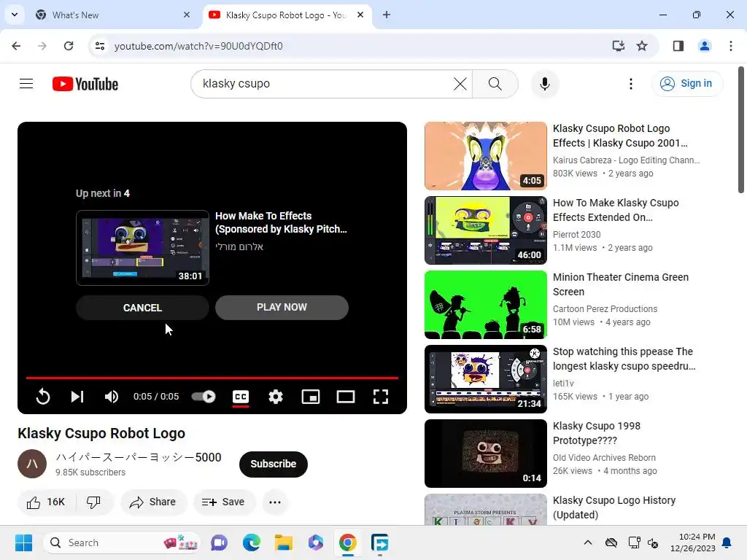View site information icon
The height and width of the screenshot is (560, 747).
100,46
